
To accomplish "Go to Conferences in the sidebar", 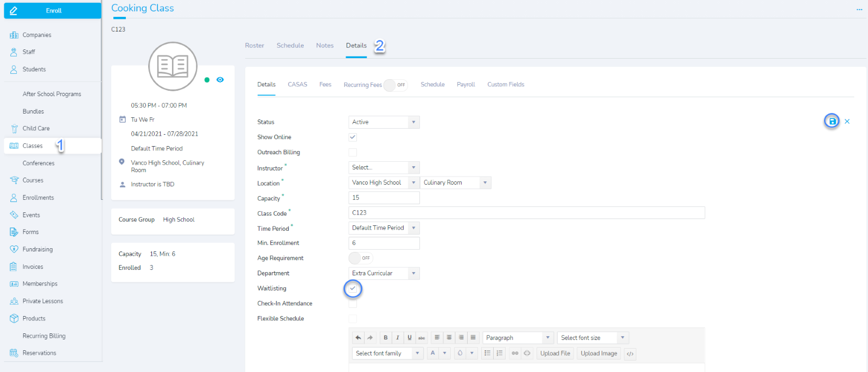I will click(x=39, y=163).
